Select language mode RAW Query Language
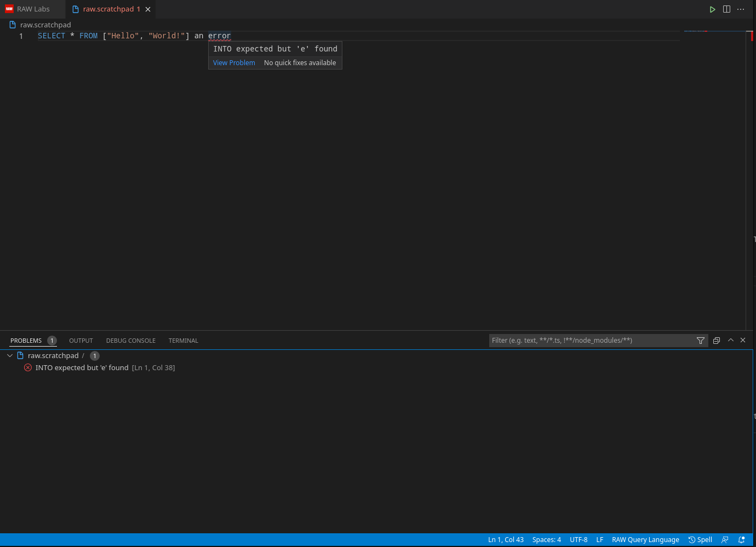The height and width of the screenshot is (547, 756). tap(645, 540)
